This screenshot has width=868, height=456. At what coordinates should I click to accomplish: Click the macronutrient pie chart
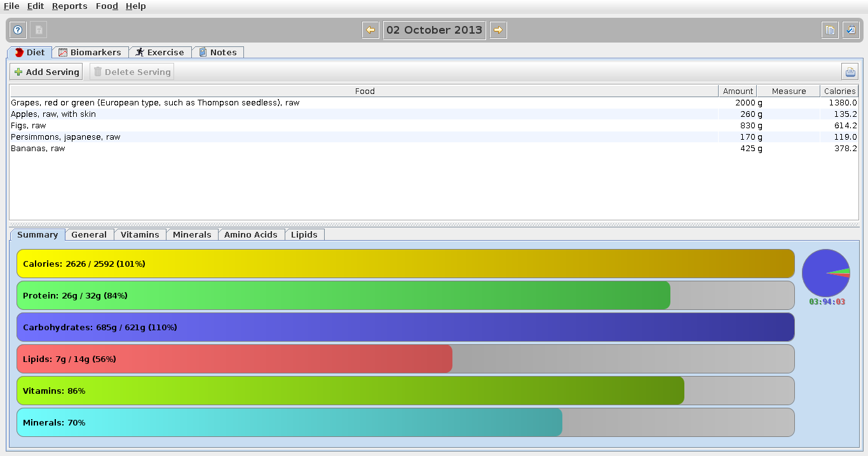pyautogui.click(x=826, y=273)
